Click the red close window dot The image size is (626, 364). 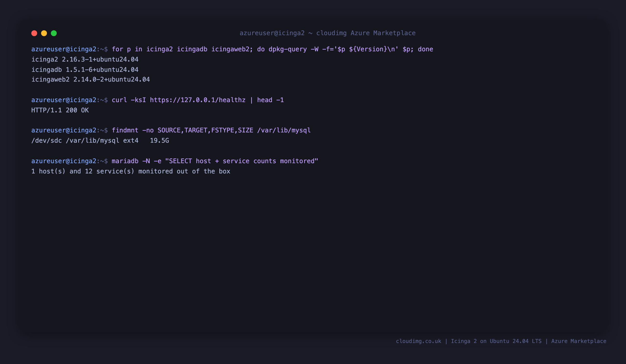click(x=34, y=33)
